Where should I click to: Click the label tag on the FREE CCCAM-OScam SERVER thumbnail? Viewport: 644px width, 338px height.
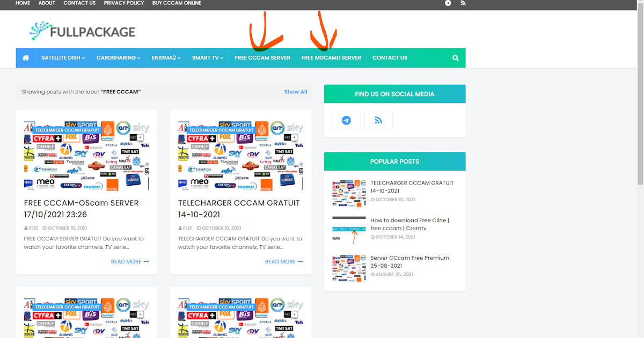pos(68,130)
